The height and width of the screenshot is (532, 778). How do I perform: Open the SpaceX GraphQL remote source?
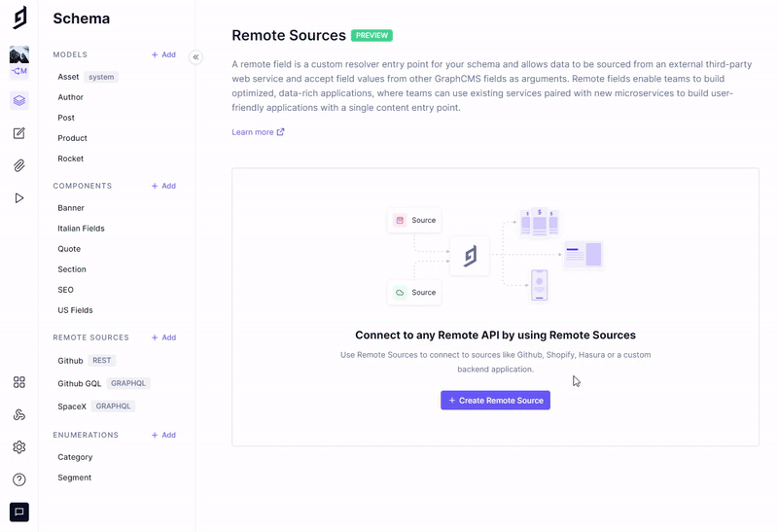72,407
